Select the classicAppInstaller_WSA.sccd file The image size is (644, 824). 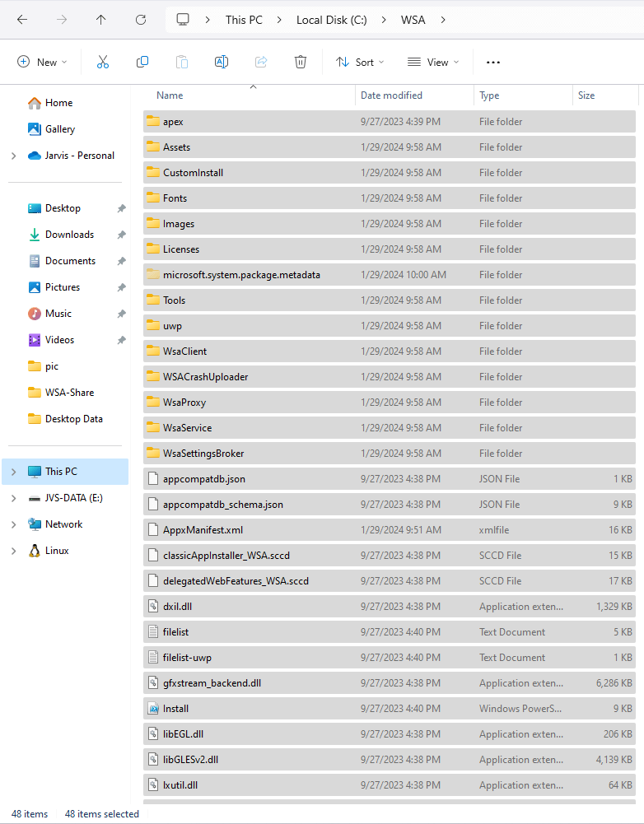(389, 556)
